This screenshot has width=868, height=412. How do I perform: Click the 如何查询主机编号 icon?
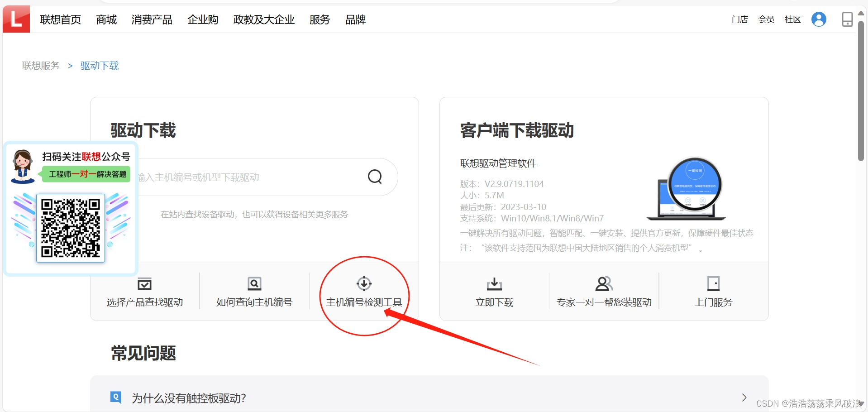pos(254,284)
